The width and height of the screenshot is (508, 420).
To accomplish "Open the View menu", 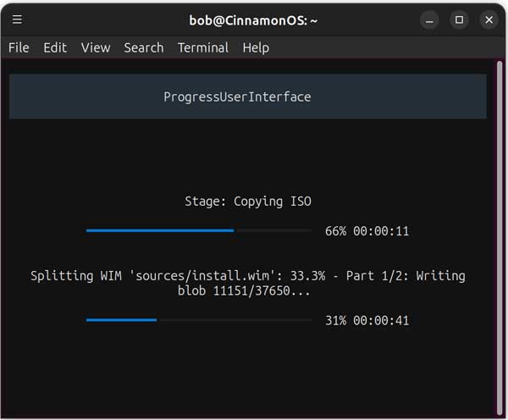I will coord(96,47).
